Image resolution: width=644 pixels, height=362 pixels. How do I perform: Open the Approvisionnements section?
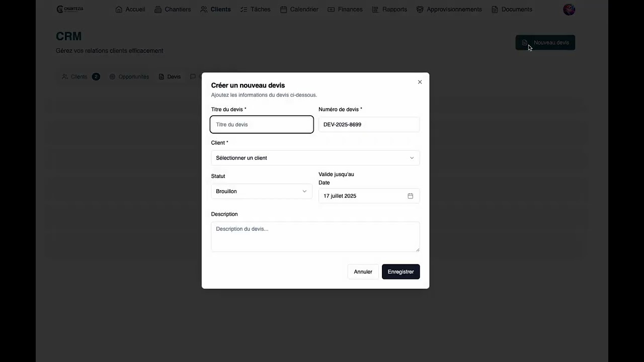[449, 10]
